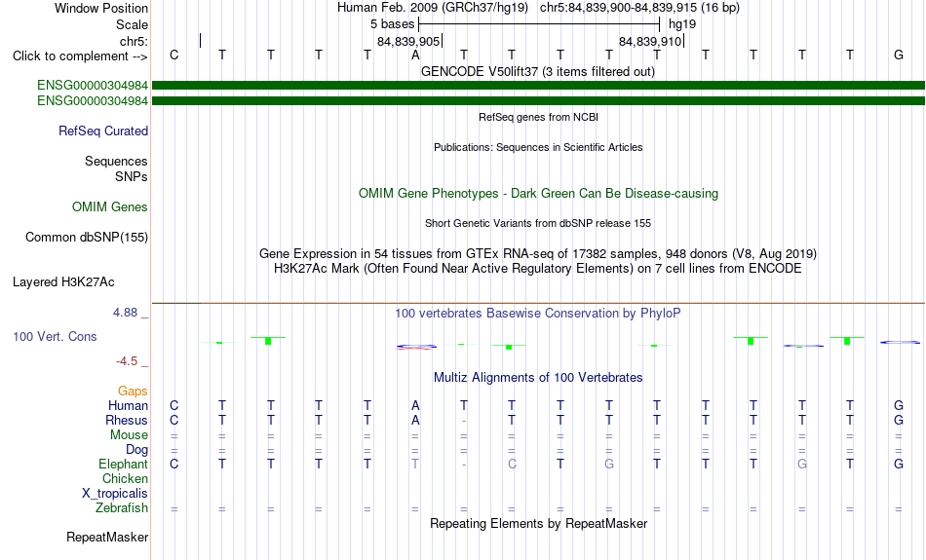The width and height of the screenshot is (926, 560).
Task: Select the Chicken alignment row label
Action: [x=125, y=478]
